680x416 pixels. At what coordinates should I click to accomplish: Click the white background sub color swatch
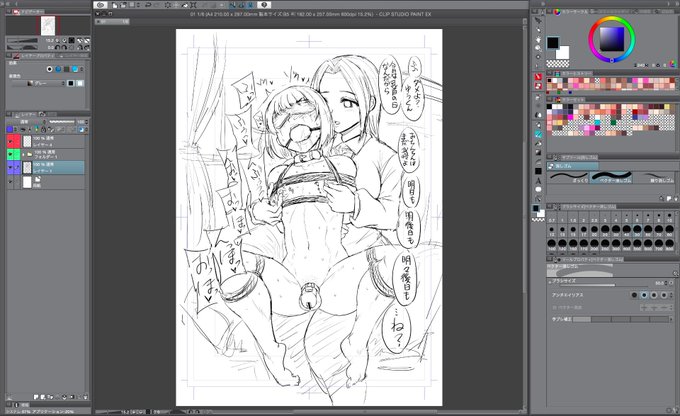tap(564, 54)
